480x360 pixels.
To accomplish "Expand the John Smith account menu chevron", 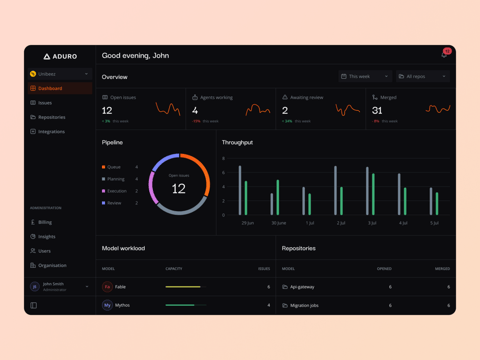I will click(87, 287).
